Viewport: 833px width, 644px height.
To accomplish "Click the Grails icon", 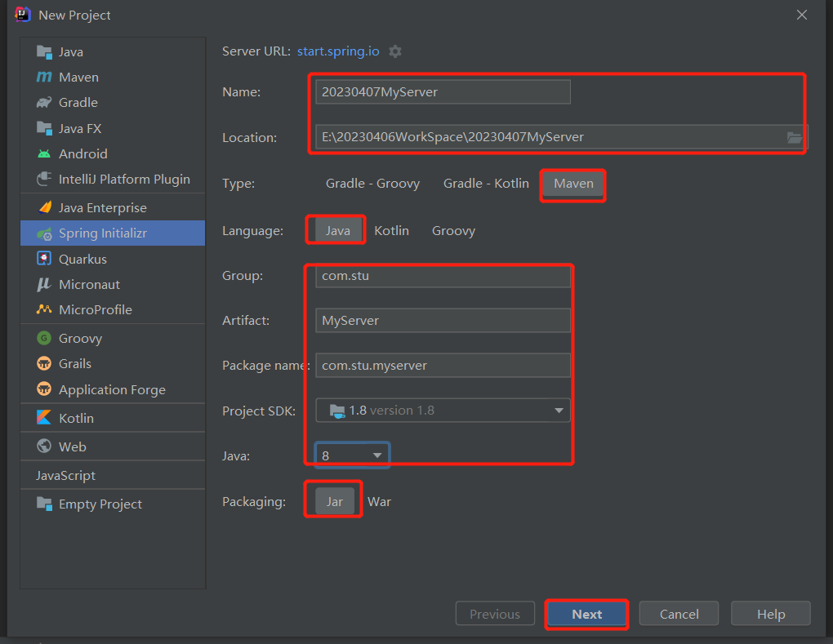I will pos(44,364).
